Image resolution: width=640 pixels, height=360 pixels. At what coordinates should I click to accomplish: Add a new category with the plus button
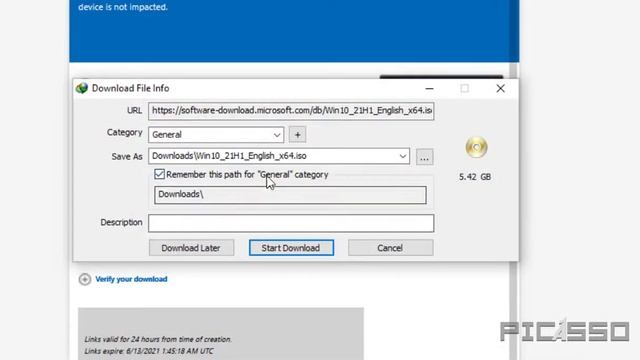click(x=298, y=135)
